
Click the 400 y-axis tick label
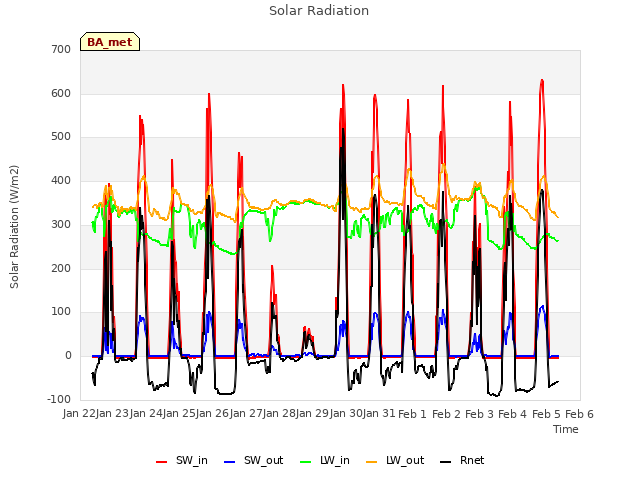[61, 181]
